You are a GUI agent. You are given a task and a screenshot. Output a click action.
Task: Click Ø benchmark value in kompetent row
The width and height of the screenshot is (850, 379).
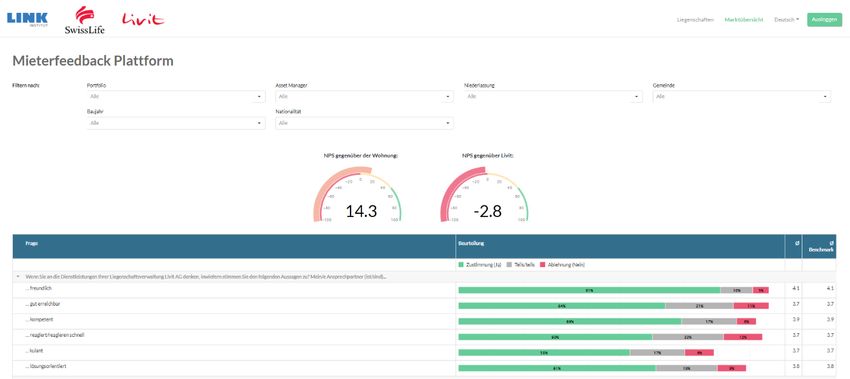(830, 319)
